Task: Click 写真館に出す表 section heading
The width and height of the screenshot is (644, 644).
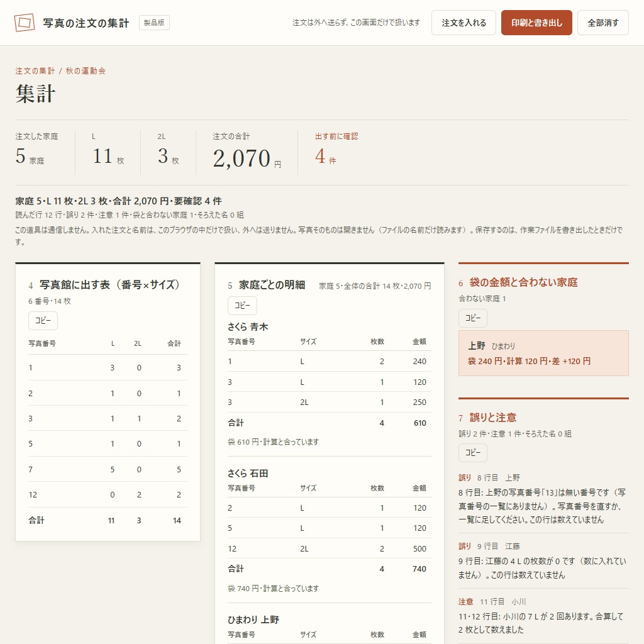Action: 109,285
